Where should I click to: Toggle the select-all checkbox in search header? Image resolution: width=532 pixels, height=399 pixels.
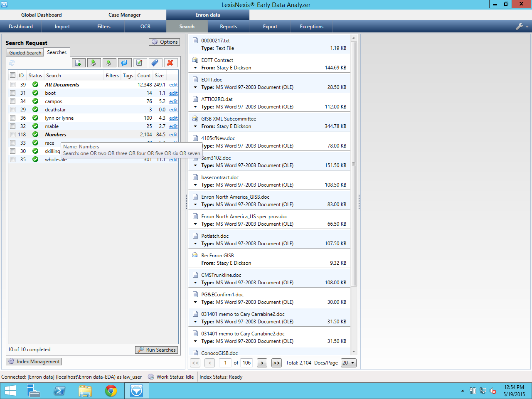click(13, 75)
